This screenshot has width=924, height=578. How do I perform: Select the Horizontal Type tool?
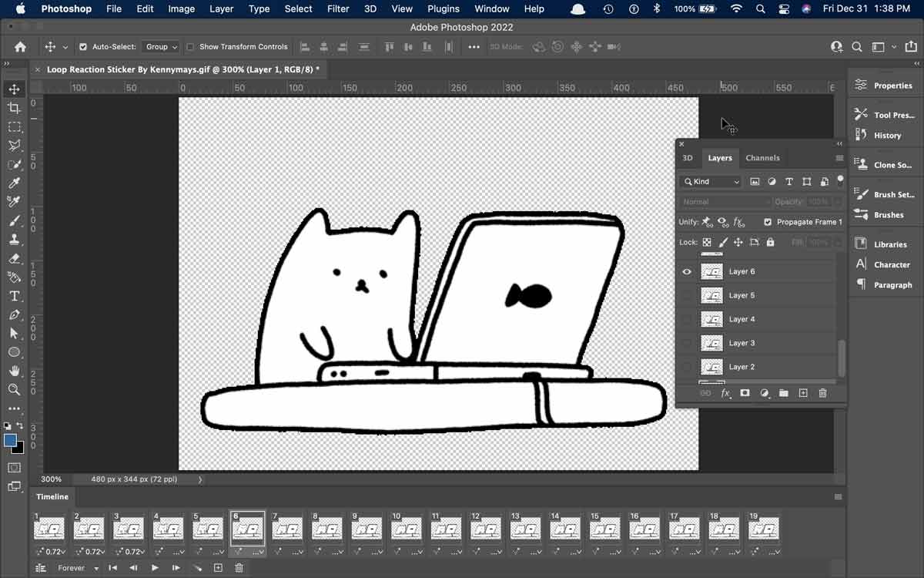coord(14,296)
